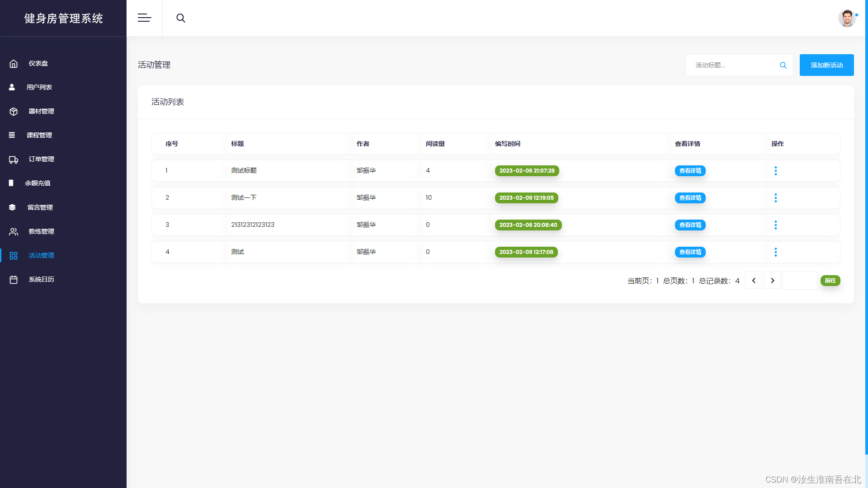Select 订单管理 truck icon

(14, 160)
